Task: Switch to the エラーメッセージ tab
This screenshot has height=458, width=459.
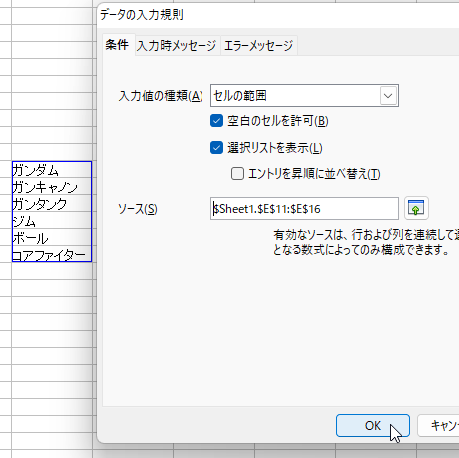Action: 259,45
